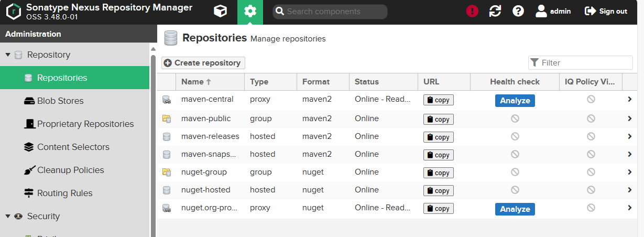The height and width of the screenshot is (237, 644).
Task: Click IQ policy icon for maven-central
Action: tap(591, 99)
